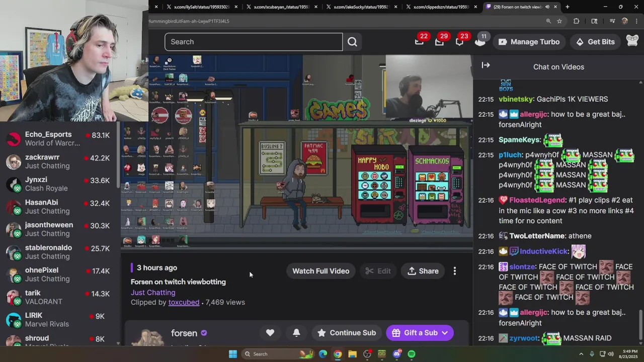Switch to x.com/clippedszn status tab

point(441,7)
